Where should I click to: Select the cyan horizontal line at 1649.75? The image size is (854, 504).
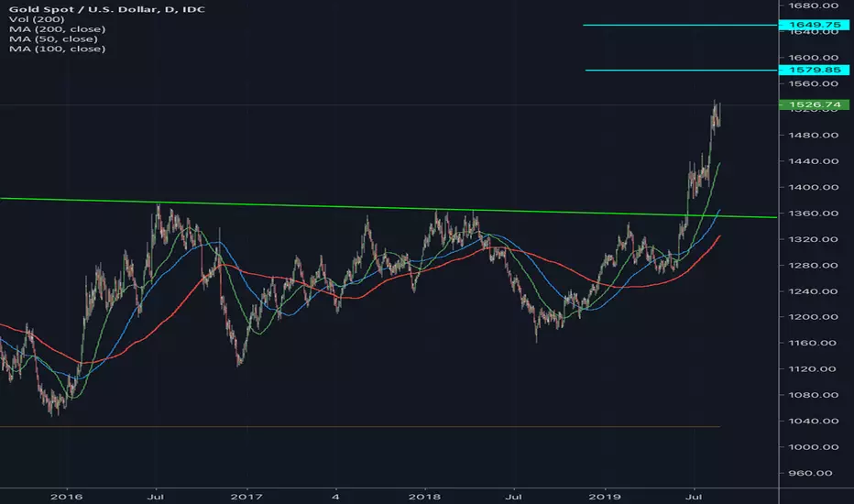(x=680, y=25)
